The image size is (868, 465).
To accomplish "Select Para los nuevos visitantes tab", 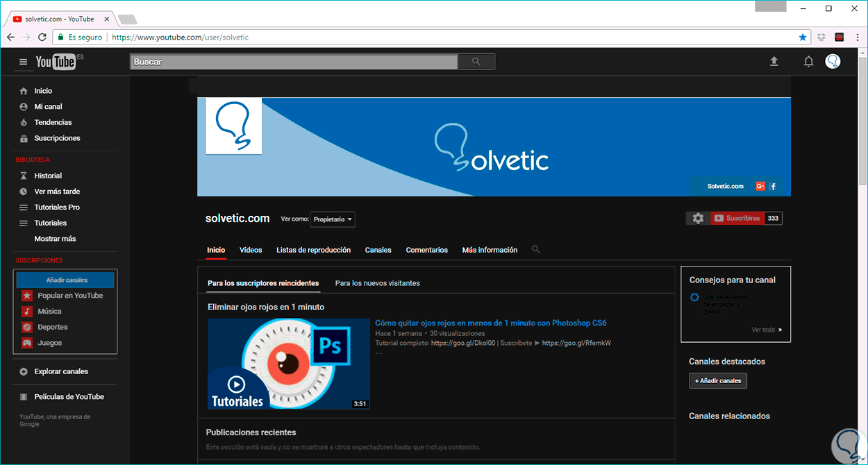I will click(378, 283).
